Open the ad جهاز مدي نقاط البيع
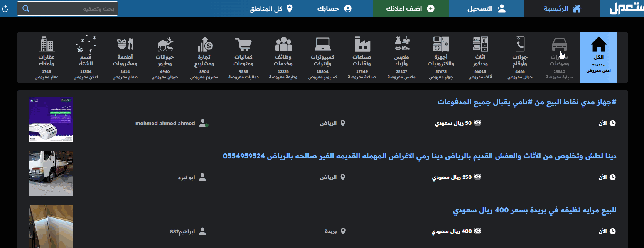 [x=527, y=102]
